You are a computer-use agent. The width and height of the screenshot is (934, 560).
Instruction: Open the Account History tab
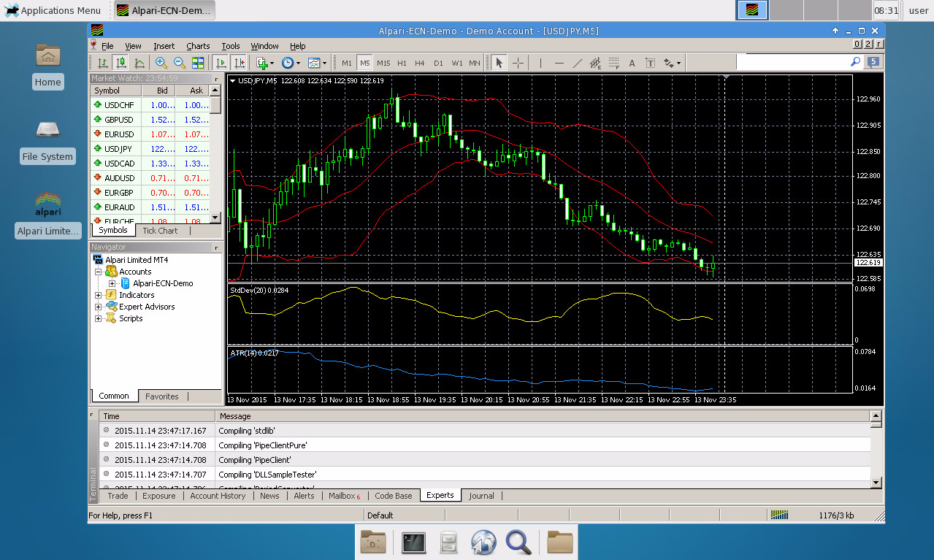(218, 496)
